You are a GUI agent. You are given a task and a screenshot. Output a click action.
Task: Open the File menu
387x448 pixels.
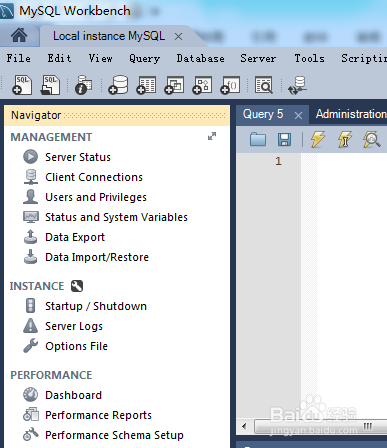tap(19, 58)
